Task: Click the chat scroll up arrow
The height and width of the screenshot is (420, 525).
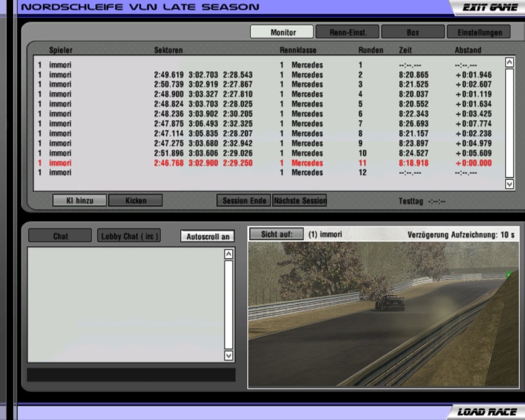Action: point(228,253)
